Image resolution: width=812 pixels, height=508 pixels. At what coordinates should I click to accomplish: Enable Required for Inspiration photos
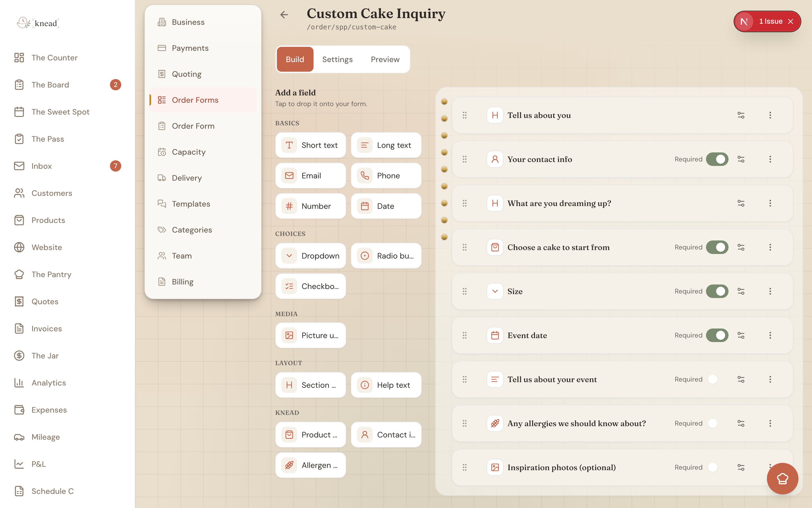[717, 467]
